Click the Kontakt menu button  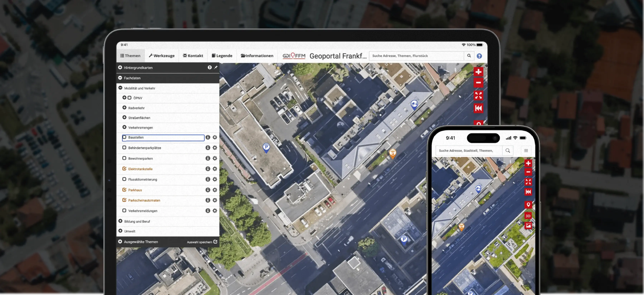coord(193,56)
